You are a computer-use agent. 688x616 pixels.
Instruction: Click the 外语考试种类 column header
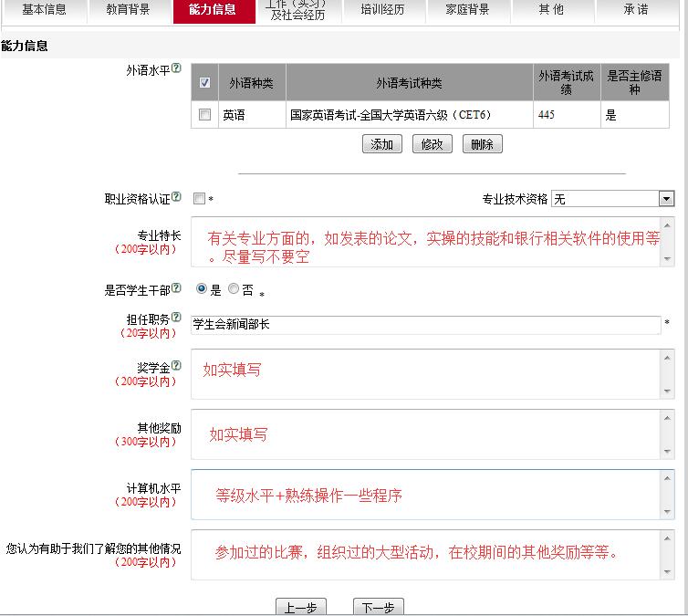(x=410, y=82)
